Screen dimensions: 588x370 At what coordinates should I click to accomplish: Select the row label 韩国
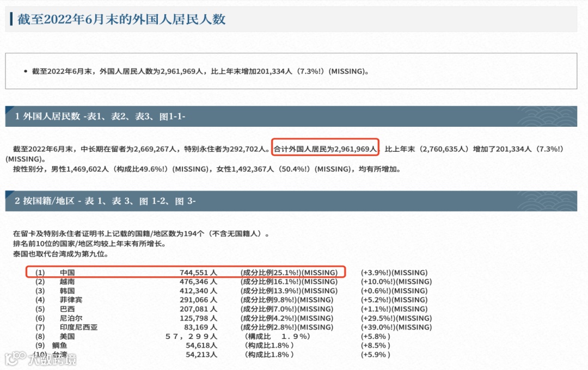pyautogui.click(x=67, y=291)
